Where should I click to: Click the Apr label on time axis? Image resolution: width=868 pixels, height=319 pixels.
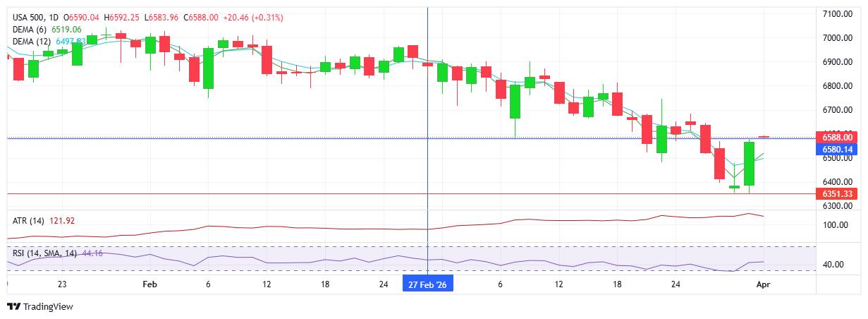pos(762,284)
